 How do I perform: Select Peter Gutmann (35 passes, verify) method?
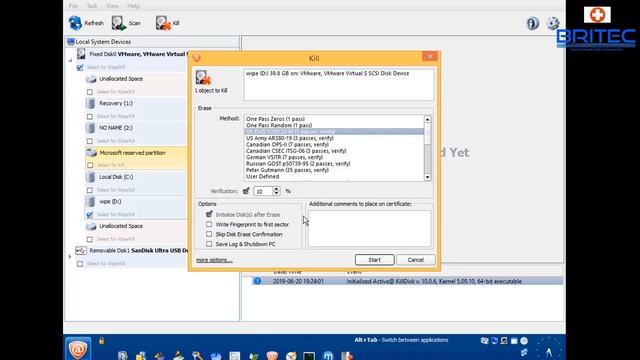(x=334, y=170)
